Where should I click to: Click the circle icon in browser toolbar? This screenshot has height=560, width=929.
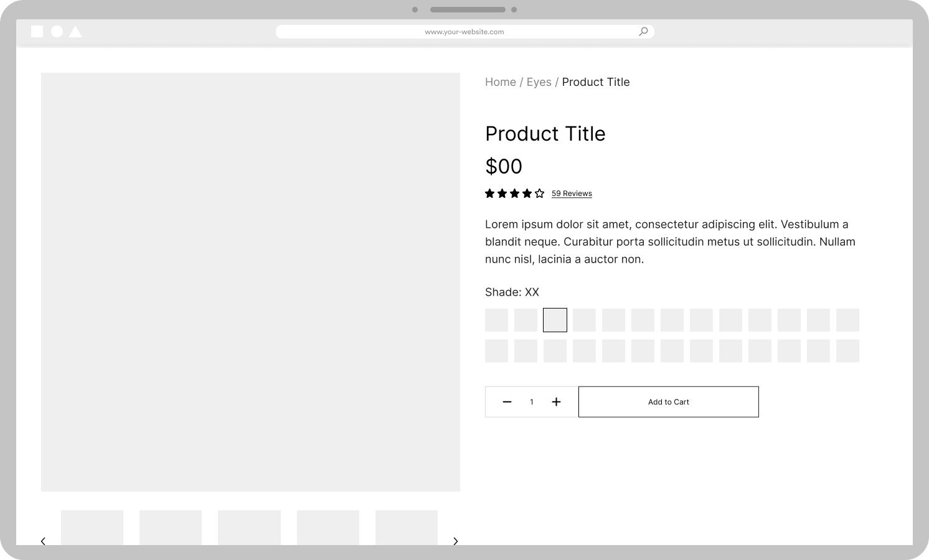tap(57, 32)
